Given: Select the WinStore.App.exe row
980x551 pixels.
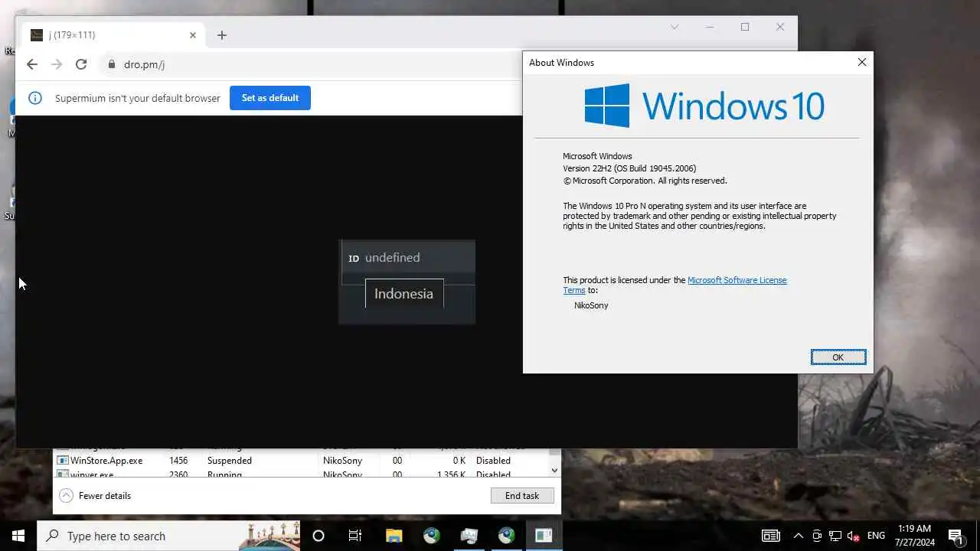Looking at the screenshot, I should 300,461.
